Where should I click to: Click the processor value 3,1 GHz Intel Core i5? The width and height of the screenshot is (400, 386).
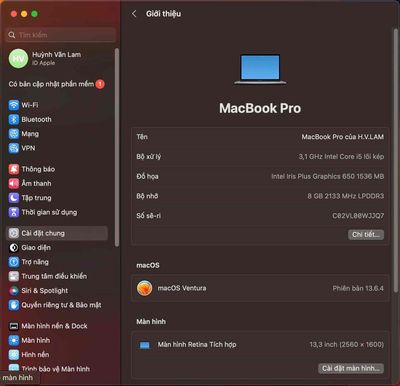341,156
